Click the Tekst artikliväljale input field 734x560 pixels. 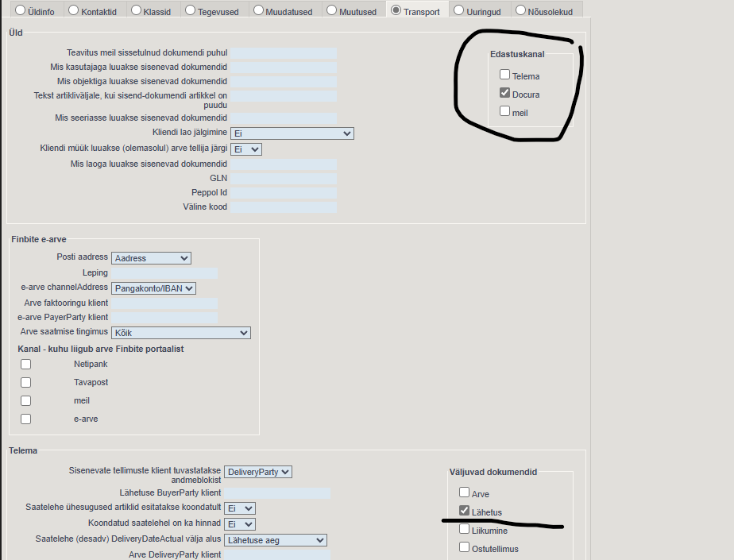284,96
